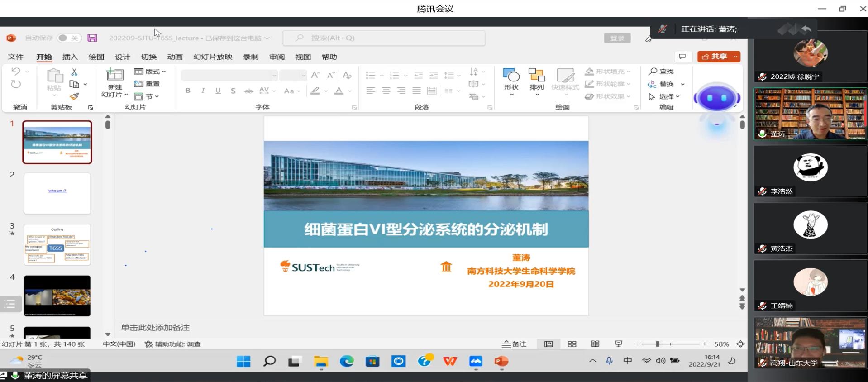The image size is (868, 382).
Task: Open PowerPoint from the Windows taskbar
Action: (501, 361)
